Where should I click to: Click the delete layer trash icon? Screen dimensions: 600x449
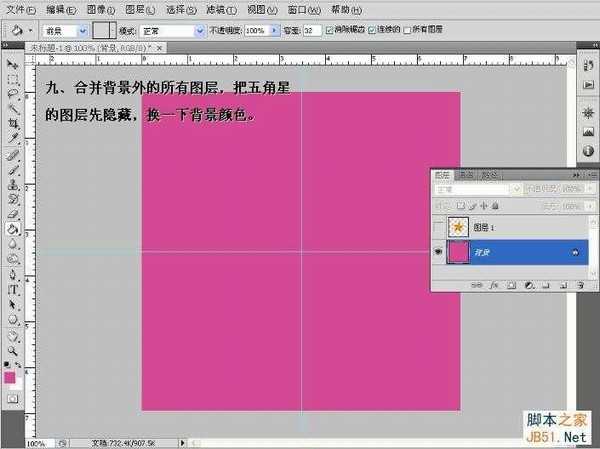click(579, 285)
